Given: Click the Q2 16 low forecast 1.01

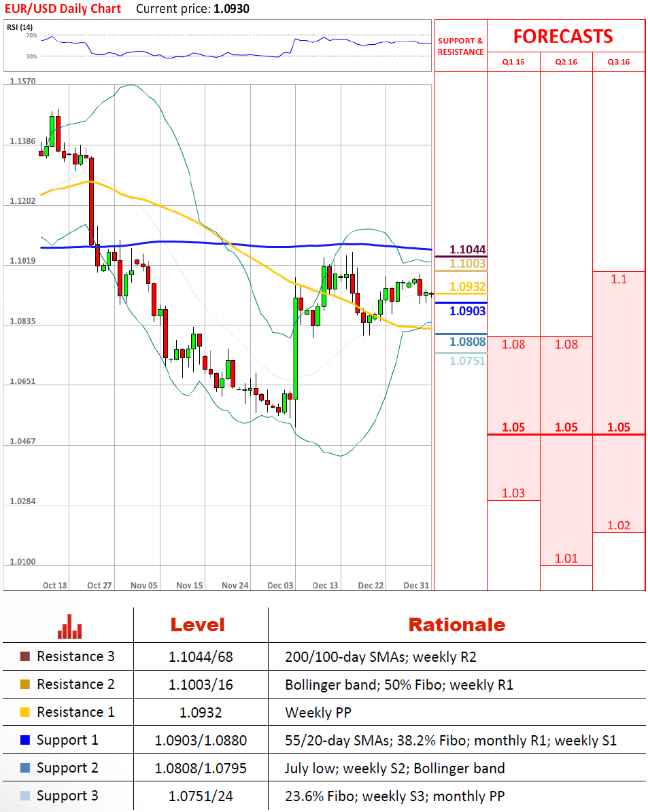Looking at the screenshot, I should point(566,559).
